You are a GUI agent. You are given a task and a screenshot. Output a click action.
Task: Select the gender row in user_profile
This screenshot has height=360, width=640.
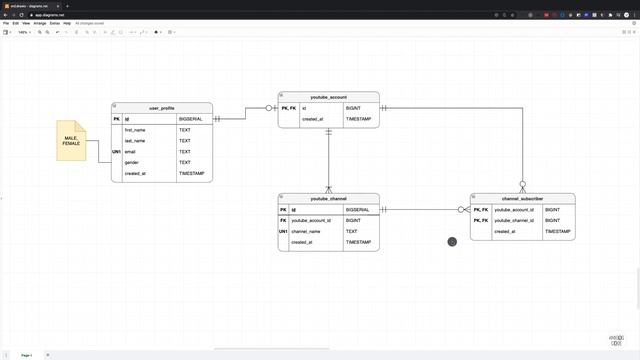coord(162,162)
